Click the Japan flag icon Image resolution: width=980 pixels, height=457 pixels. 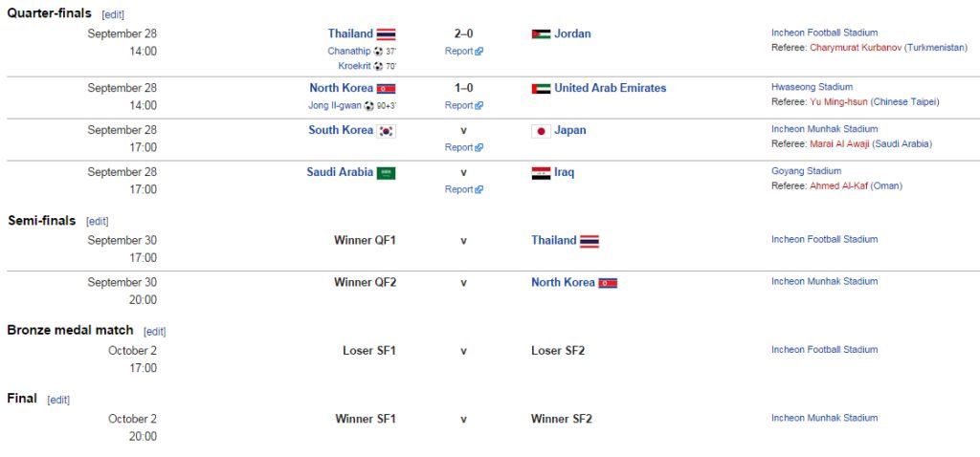542,131
